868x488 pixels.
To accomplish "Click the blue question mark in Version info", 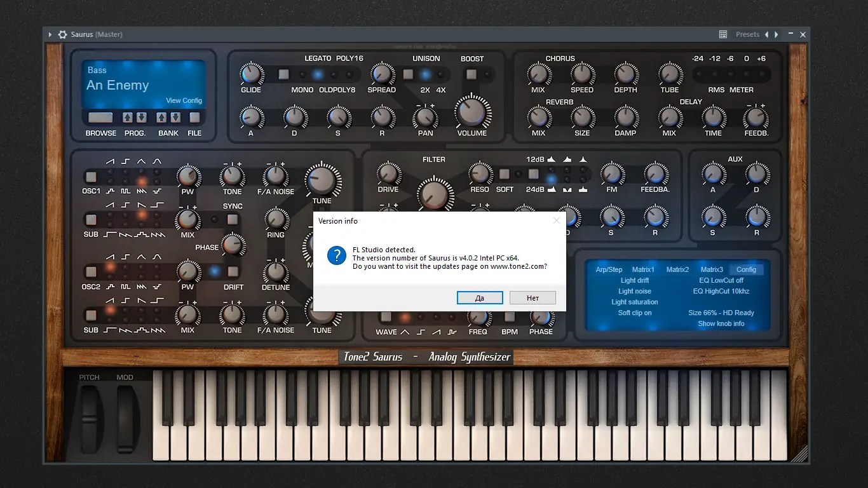I will coord(336,256).
